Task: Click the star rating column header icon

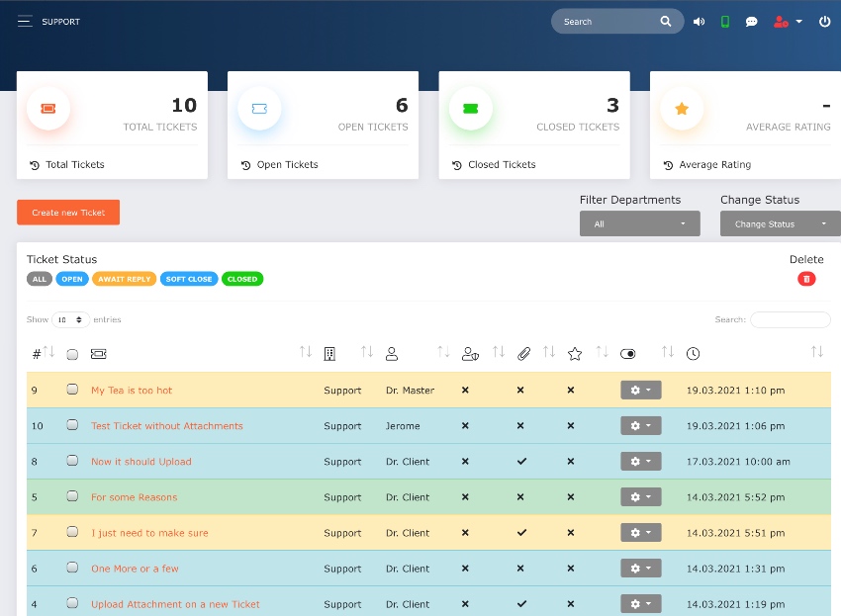Action: coord(575,353)
